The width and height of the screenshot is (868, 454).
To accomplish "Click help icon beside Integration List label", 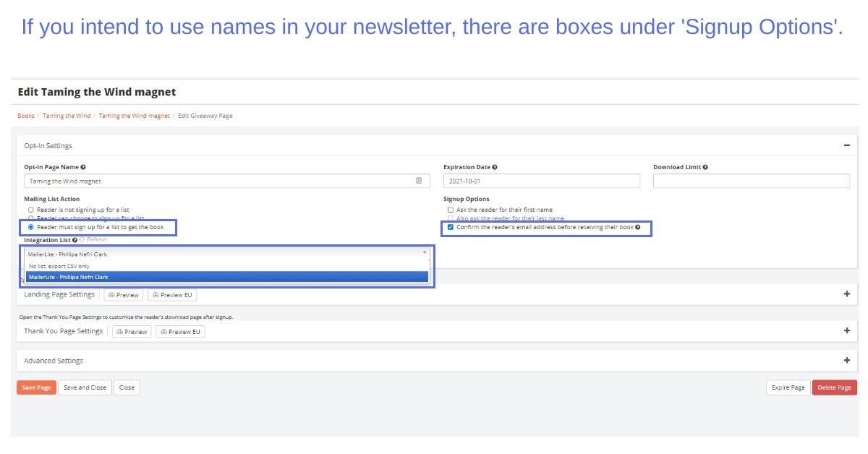I will click(x=75, y=240).
